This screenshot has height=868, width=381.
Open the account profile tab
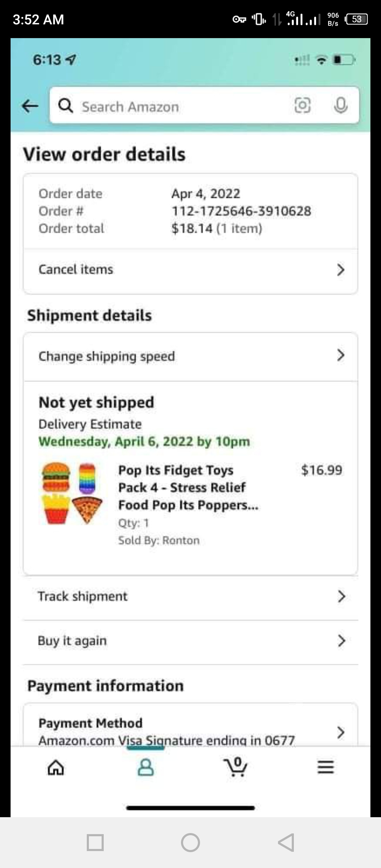click(146, 767)
